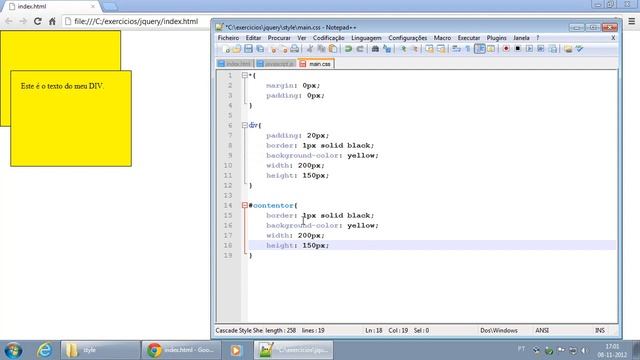Save the current main.css file
The image size is (640, 360).
(248, 49)
